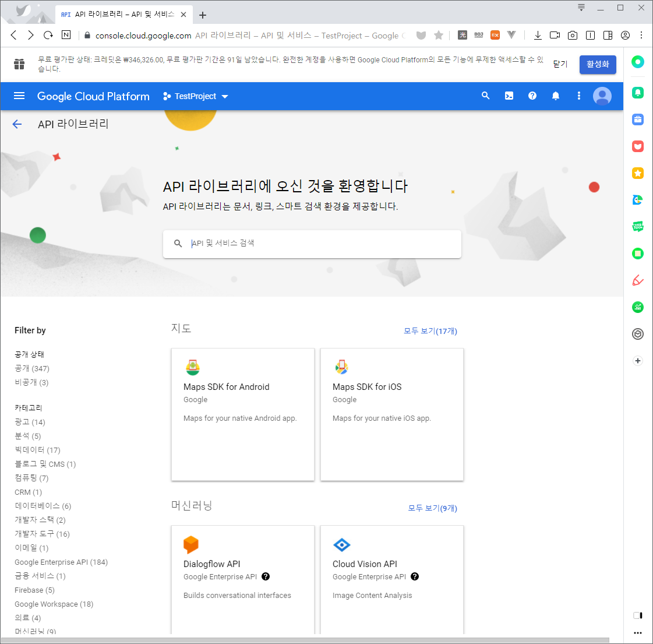This screenshot has height=644, width=653.
Task: Click the 활성화 button in trial banner
Action: tap(598, 65)
